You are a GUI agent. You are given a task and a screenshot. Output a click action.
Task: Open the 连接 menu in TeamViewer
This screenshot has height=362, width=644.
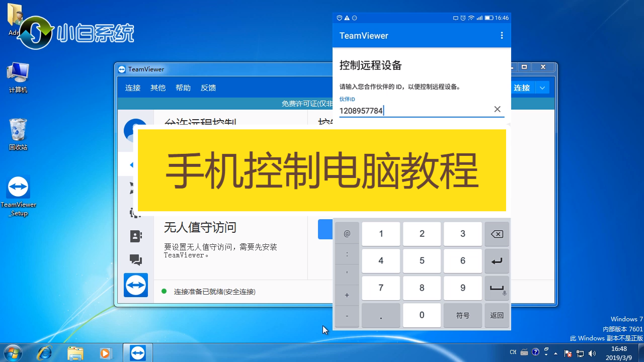tap(133, 87)
